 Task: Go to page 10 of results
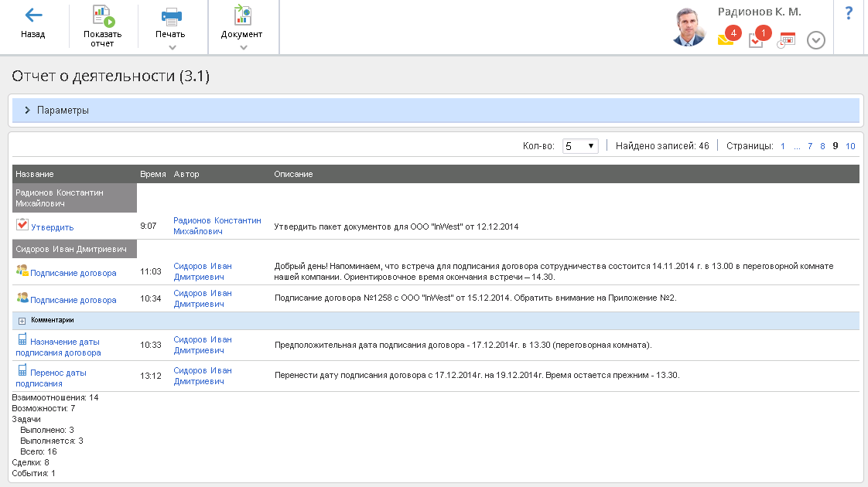pyautogui.click(x=850, y=146)
